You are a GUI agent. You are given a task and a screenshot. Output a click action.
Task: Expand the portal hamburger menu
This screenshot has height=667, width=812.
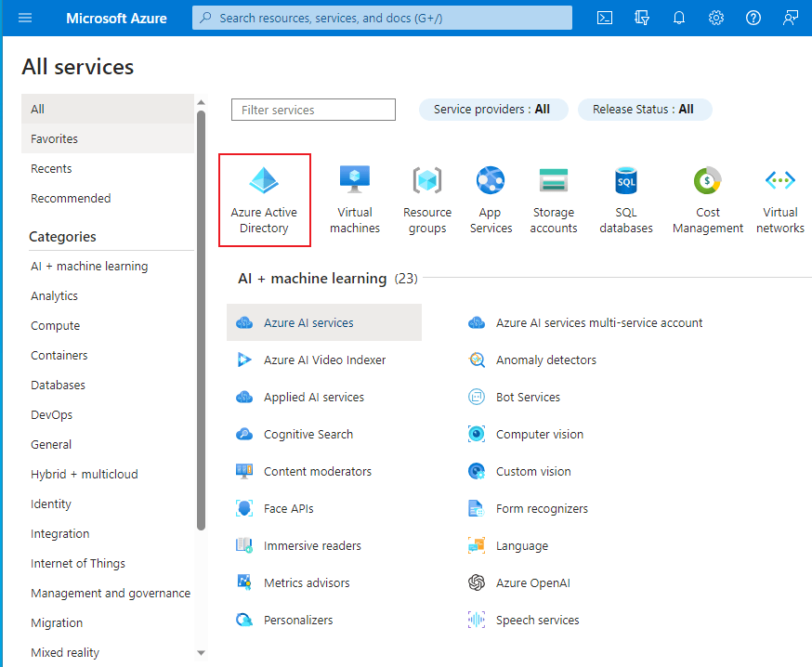click(x=25, y=18)
